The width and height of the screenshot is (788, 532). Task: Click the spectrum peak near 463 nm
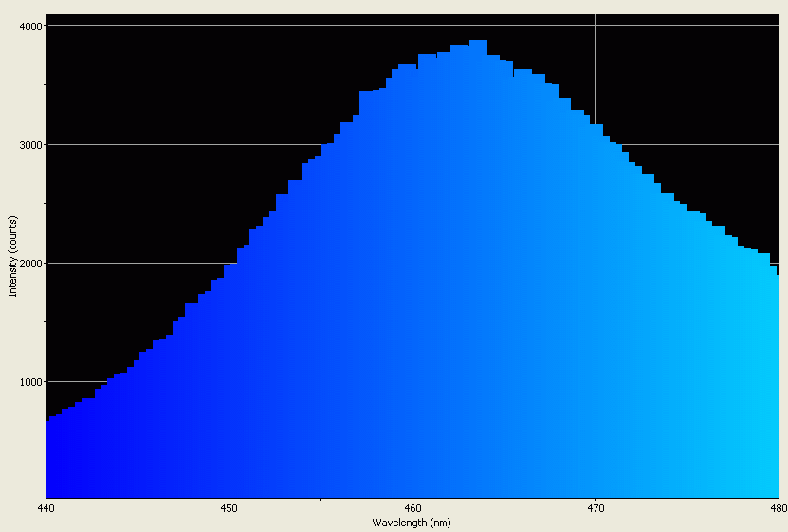coord(478,41)
